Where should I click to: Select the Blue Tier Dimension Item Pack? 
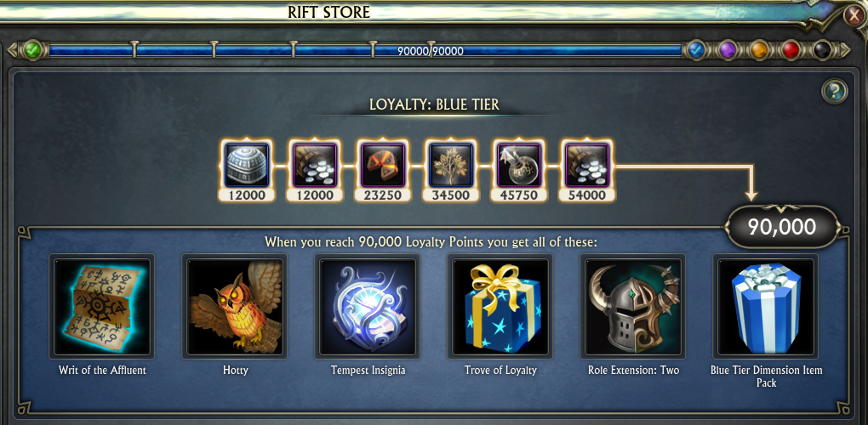[x=766, y=306]
